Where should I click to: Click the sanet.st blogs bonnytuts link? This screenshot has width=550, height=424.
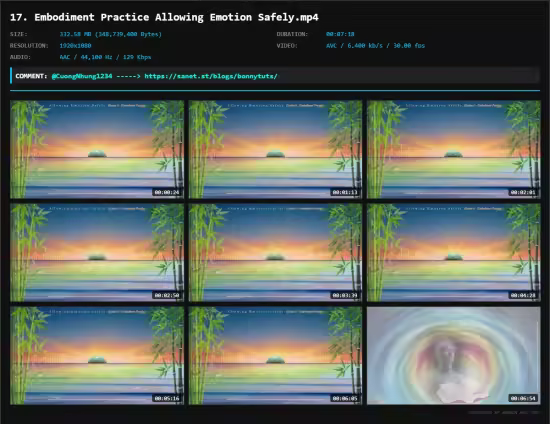pyautogui.click(x=211, y=76)
